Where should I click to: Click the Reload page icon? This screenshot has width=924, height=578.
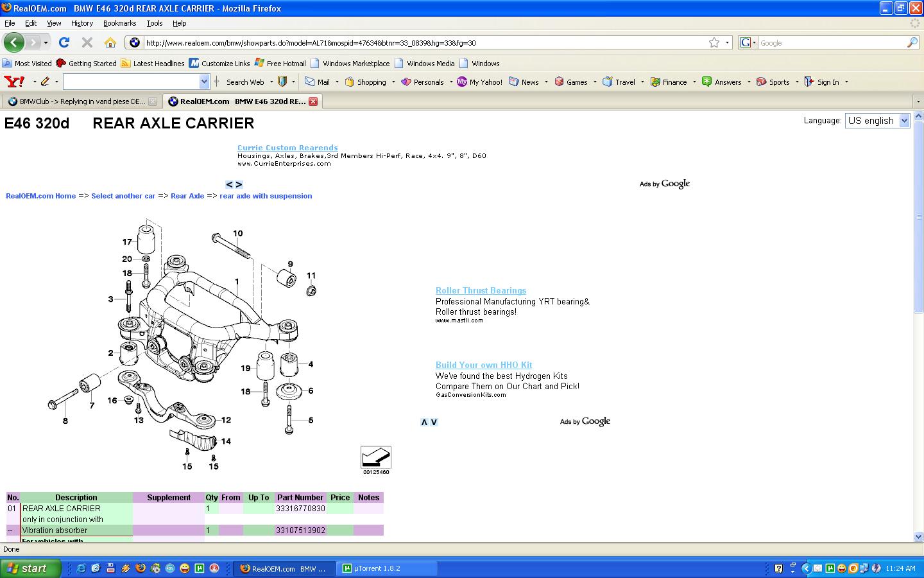(64, 42)
